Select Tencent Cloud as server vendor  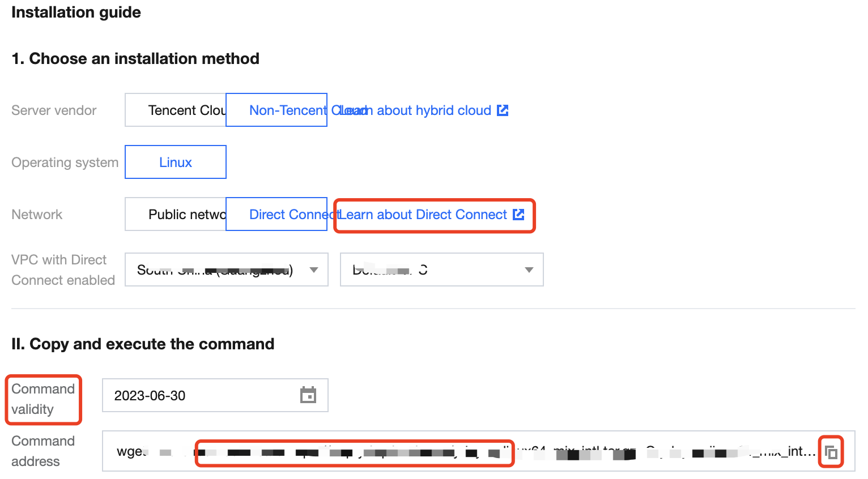tap(176, 110)
